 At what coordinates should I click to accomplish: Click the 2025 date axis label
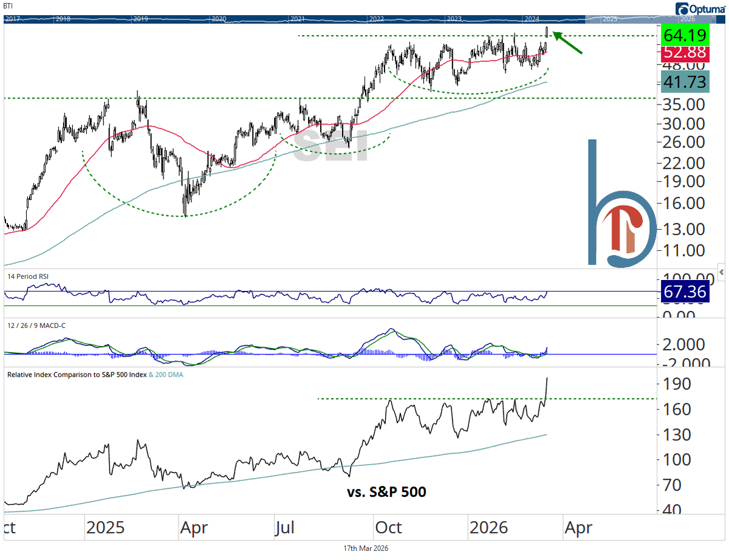pos(105,527)
